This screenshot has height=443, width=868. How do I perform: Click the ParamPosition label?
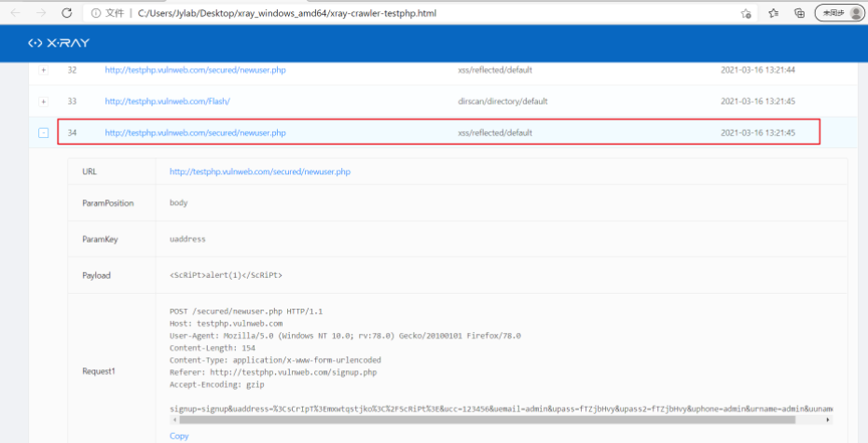click(x=108, y=203)
